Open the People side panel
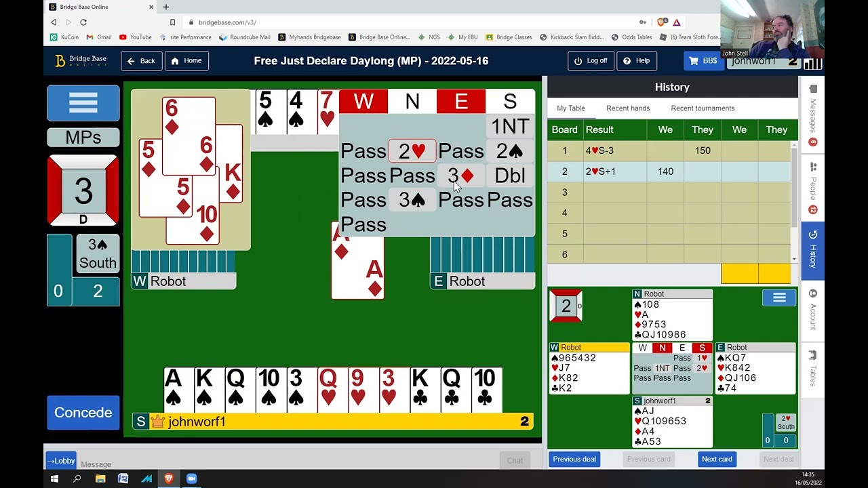The height and width of the screenshot is (488, 868). pos(812,188)
